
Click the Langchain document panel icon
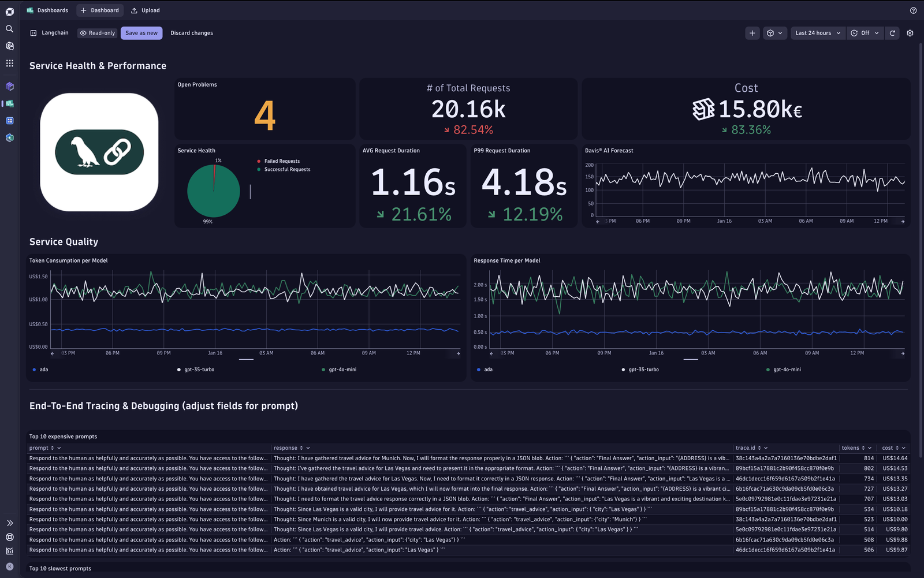(x=33, y=33)
